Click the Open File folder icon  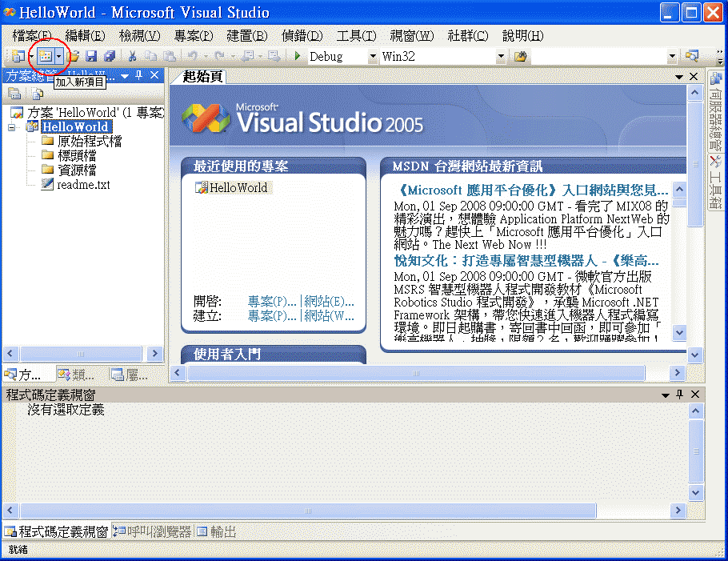coord(74,56)
